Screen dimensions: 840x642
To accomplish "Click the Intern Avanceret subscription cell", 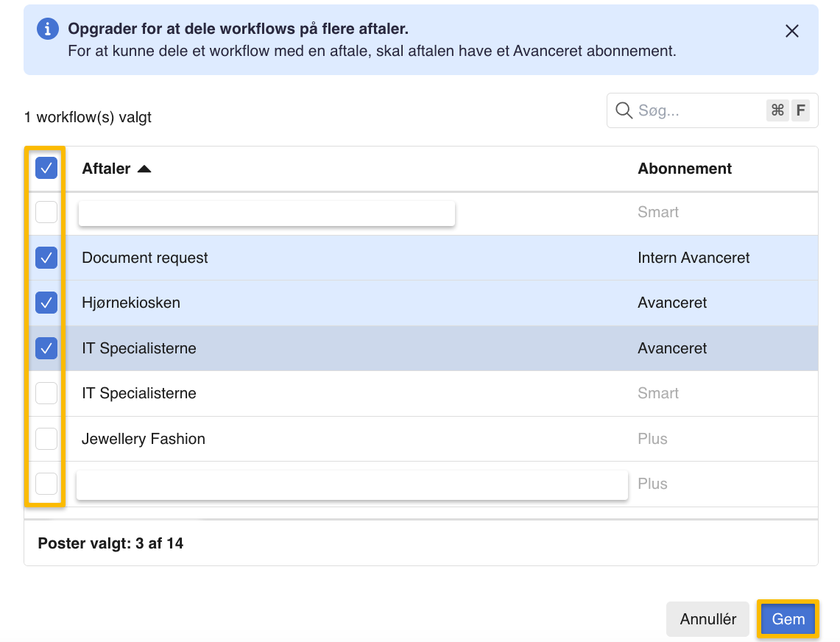I will 693,258.
